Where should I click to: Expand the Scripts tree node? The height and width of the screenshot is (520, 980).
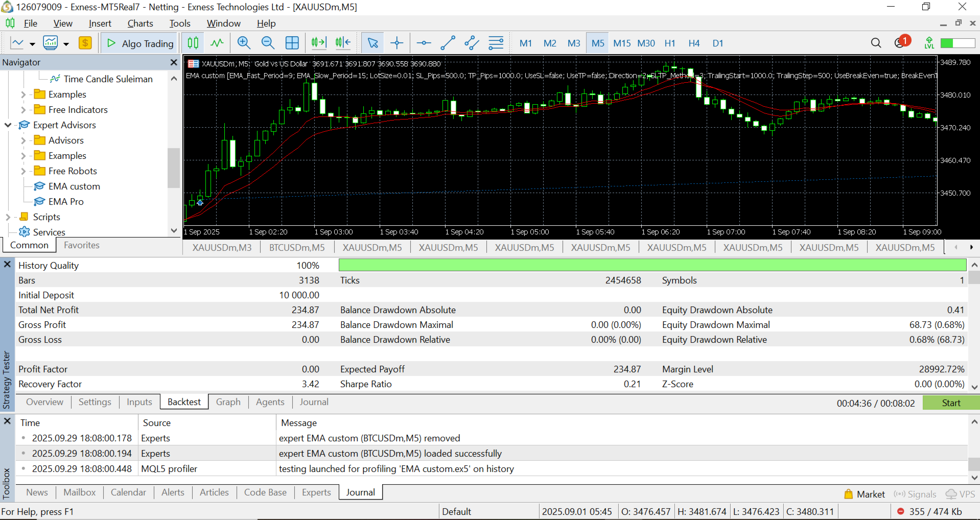pyautogui.click(x=8, y=217)
